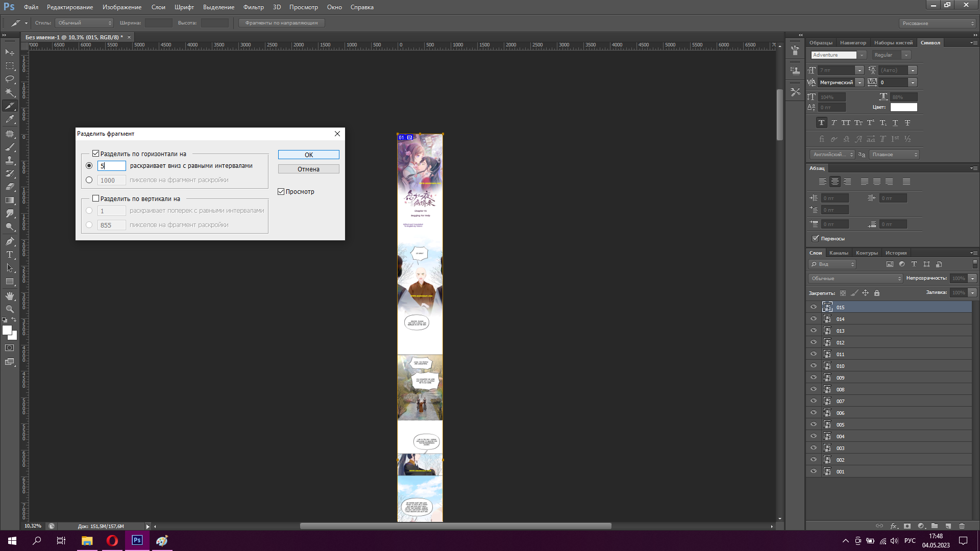Open the 'Английский' language dropdown
This screenshot has width=980, height=551.
(x=832, y=155)
